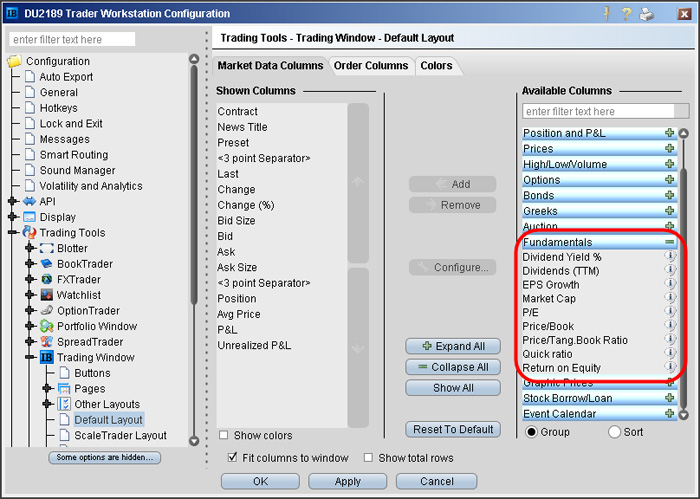Select Unrealized P&L in Shown Columns
The width and height of the screenshot is (700, 499).
point(254,345)
